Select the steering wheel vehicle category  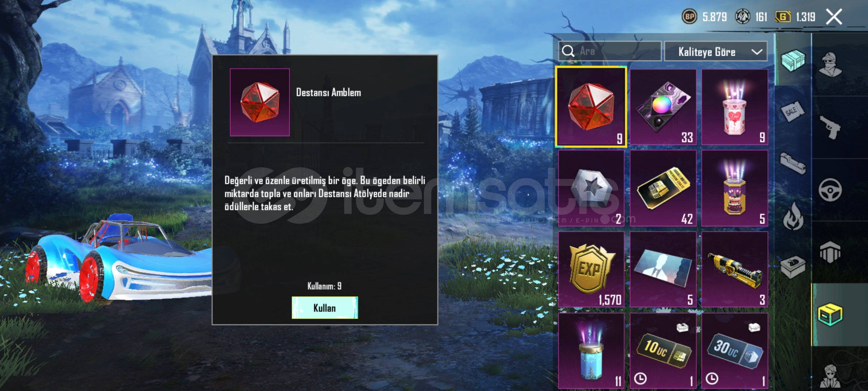(830, 190)
